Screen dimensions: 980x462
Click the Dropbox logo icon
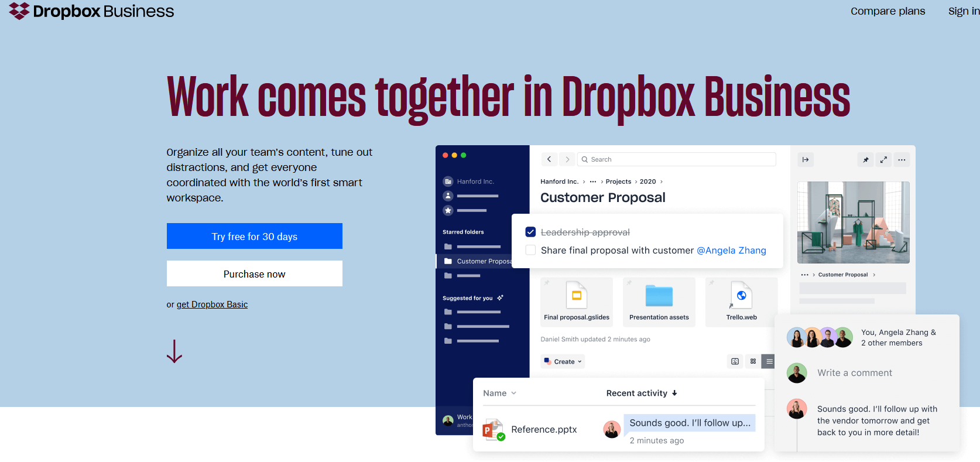(19, 11)
